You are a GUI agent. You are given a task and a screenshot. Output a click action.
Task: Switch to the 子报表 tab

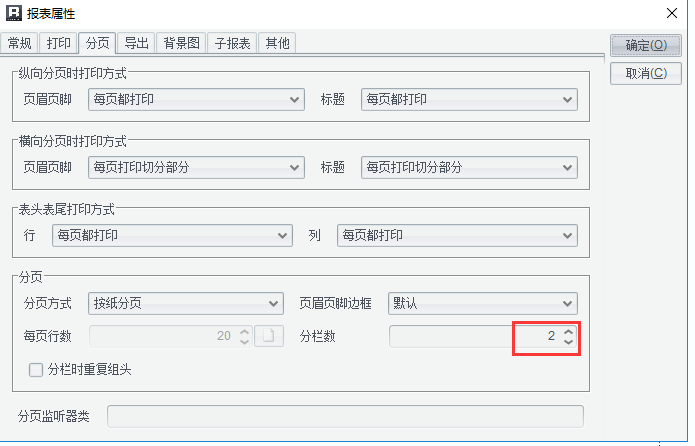[x=232, y=43]
